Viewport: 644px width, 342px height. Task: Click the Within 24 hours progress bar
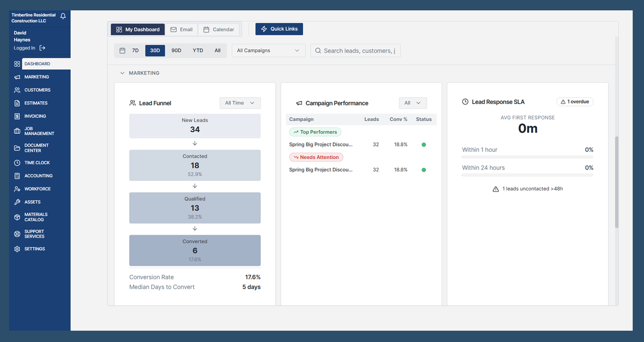tap(528, 175)
